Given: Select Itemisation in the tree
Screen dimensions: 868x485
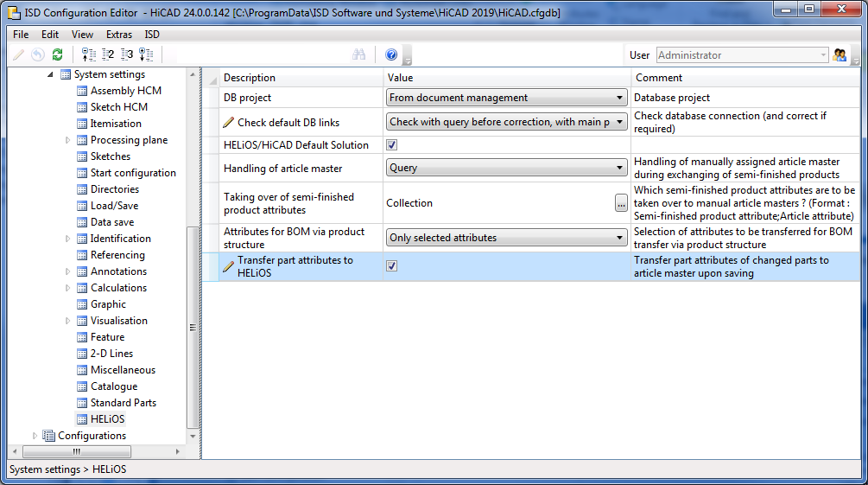Looking at the screenshot, I should coord(116,124).
